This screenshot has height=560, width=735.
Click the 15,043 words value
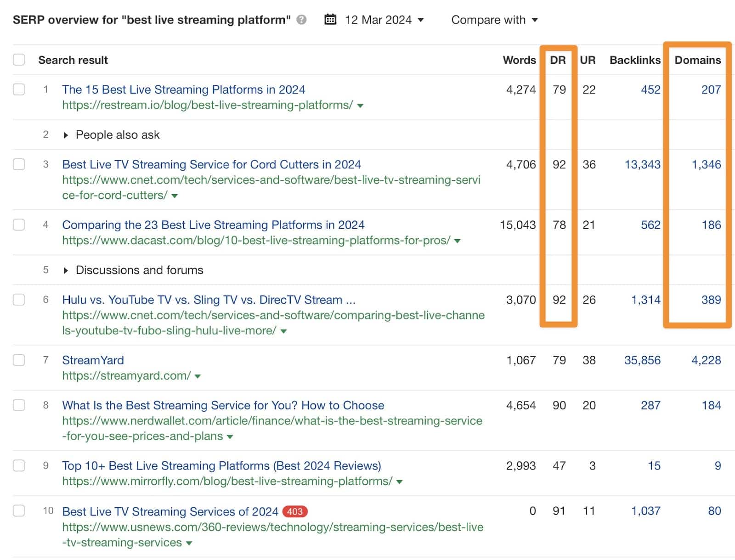click(518, 225)
